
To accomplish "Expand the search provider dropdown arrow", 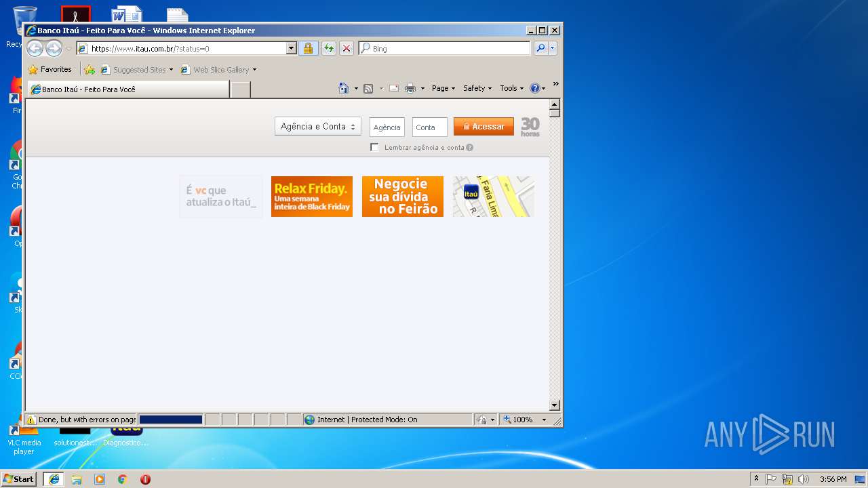I will tap(553, 48).
